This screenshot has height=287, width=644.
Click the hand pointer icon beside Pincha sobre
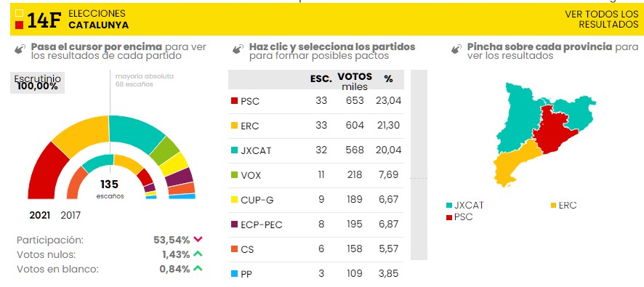tap(456, 49)
